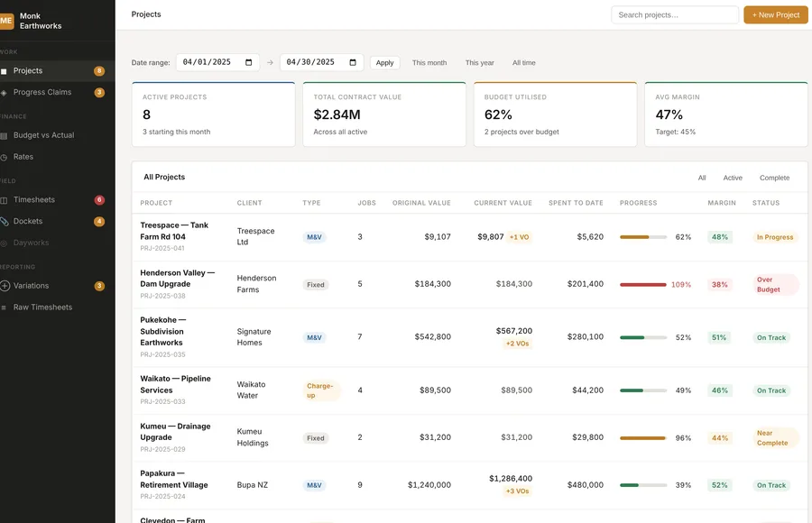
Task: Click the Progress Claims sidebar icon
Action: 4,93
